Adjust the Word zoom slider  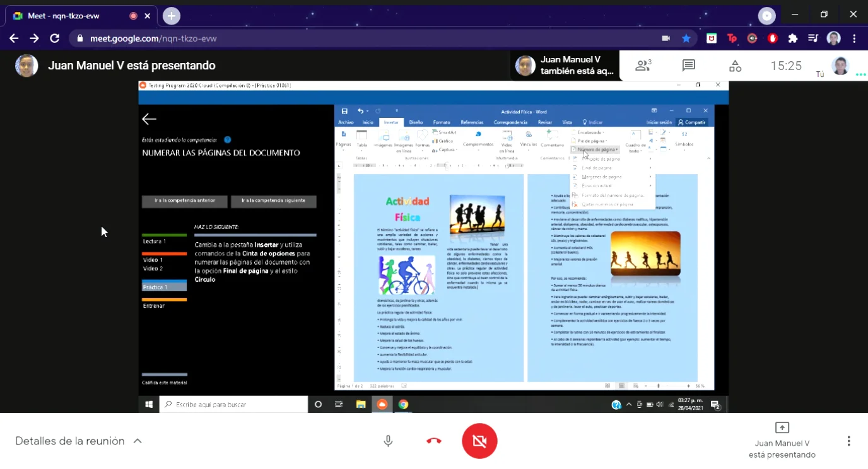[659, 386]
